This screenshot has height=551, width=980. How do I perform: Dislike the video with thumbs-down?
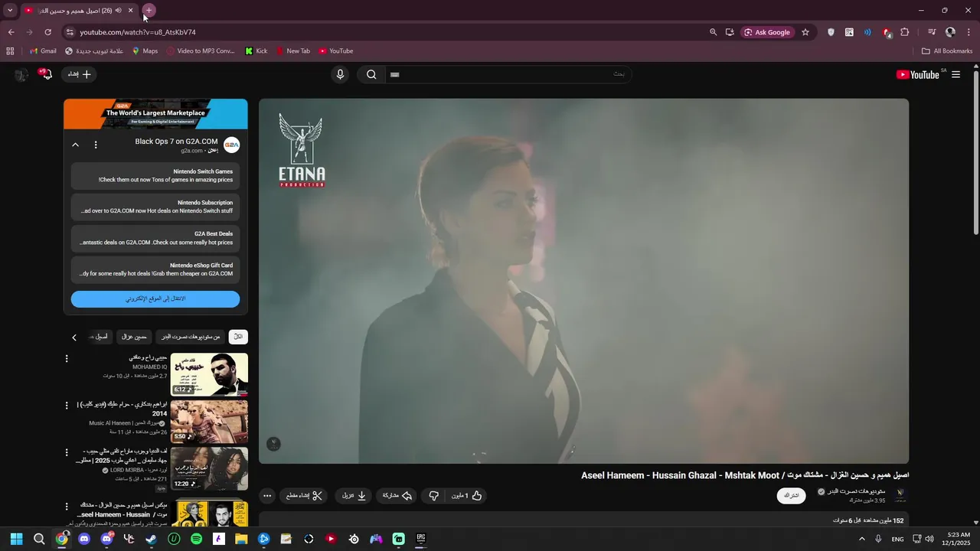(x=434, y=496)
